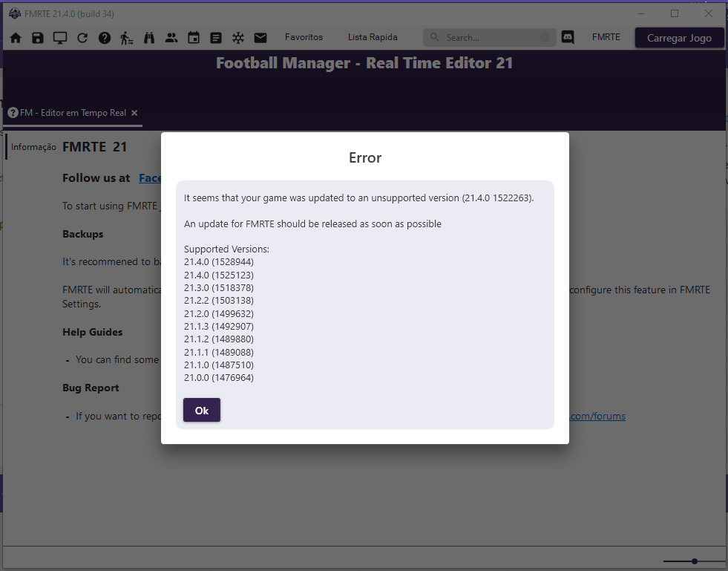Click the FMRTE 21 page heading

[95, 147]
